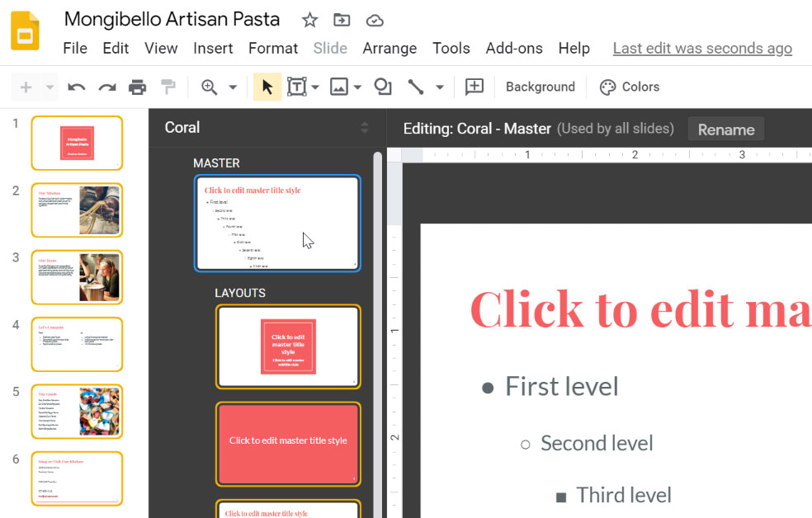812x518 pixels.
Task: Open the 'Last edit was seconds ago' link
Action: [702, 49]
